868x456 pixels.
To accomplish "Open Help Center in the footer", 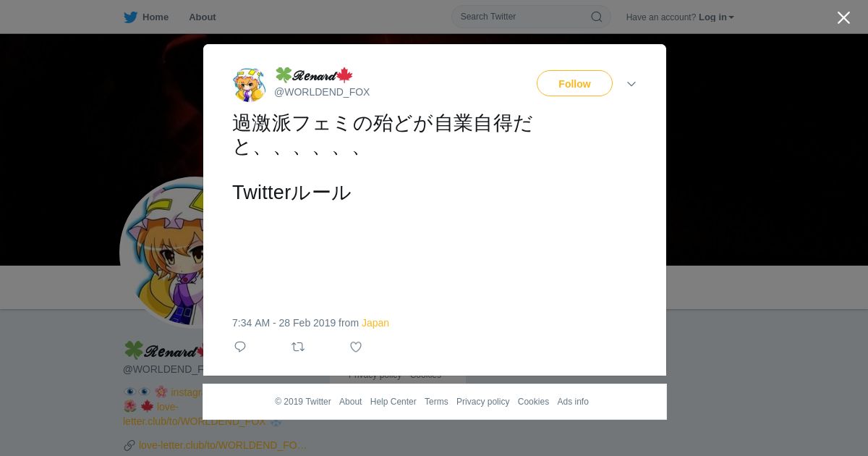I will [x=393, y=402].
